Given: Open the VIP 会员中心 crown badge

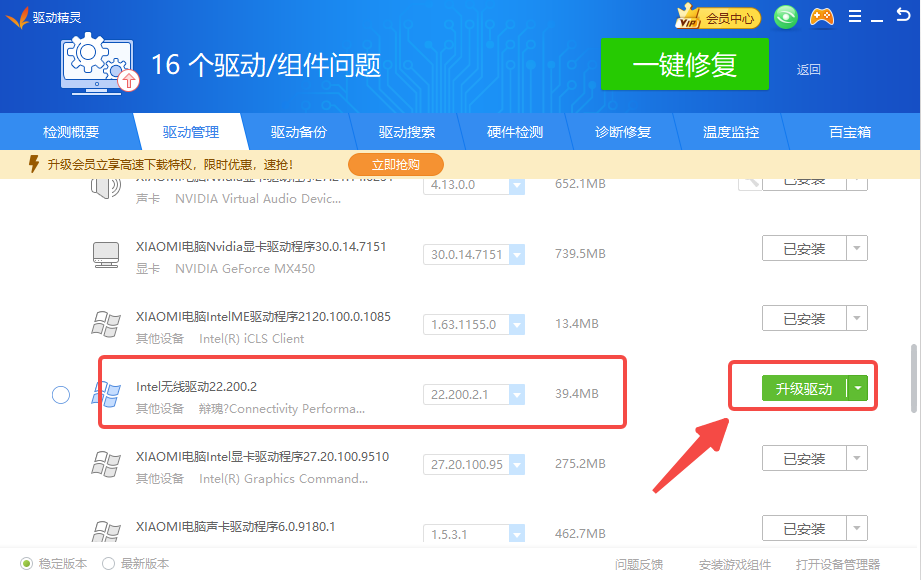Looking at the screenshot, I should point(718,18).
